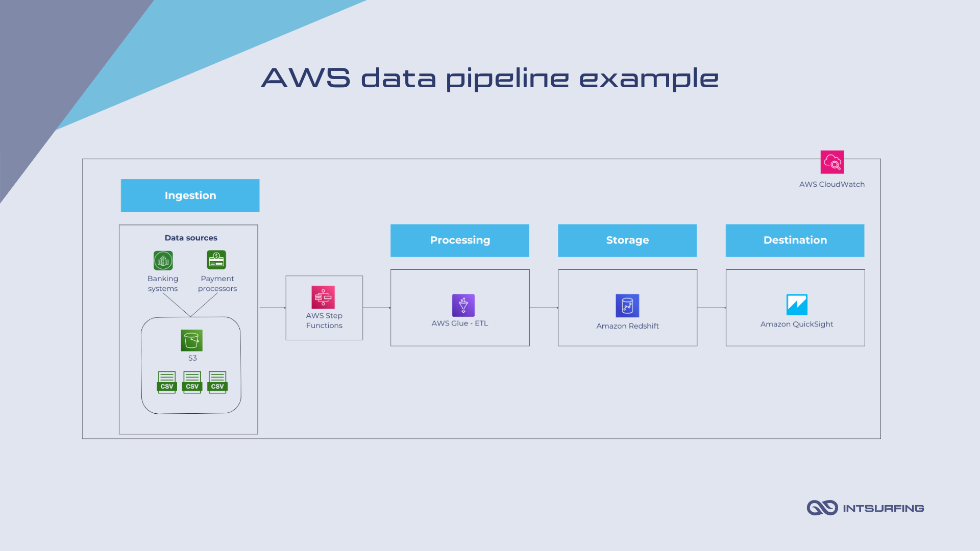Expand the Storage section

click(627, 240)
